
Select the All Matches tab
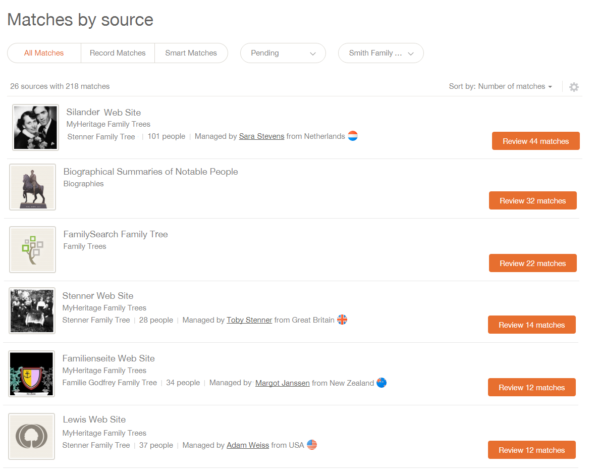click(44, 53)
